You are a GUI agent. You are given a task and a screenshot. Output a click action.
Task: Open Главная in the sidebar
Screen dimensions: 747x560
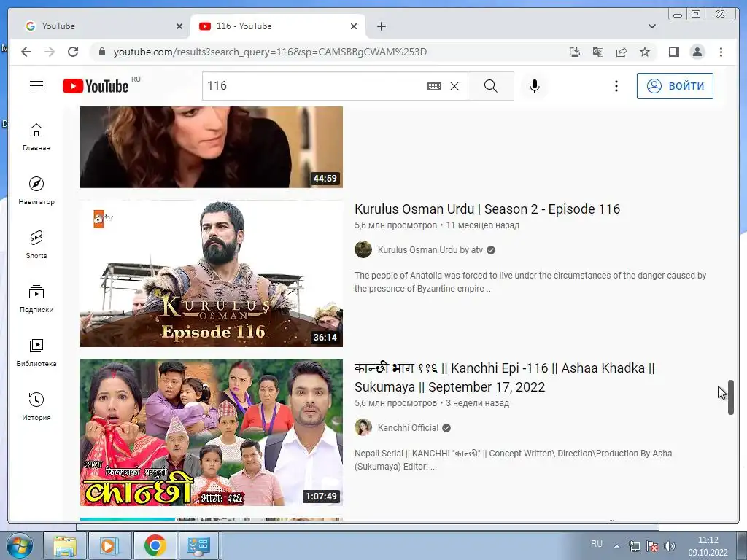point(36,137)
